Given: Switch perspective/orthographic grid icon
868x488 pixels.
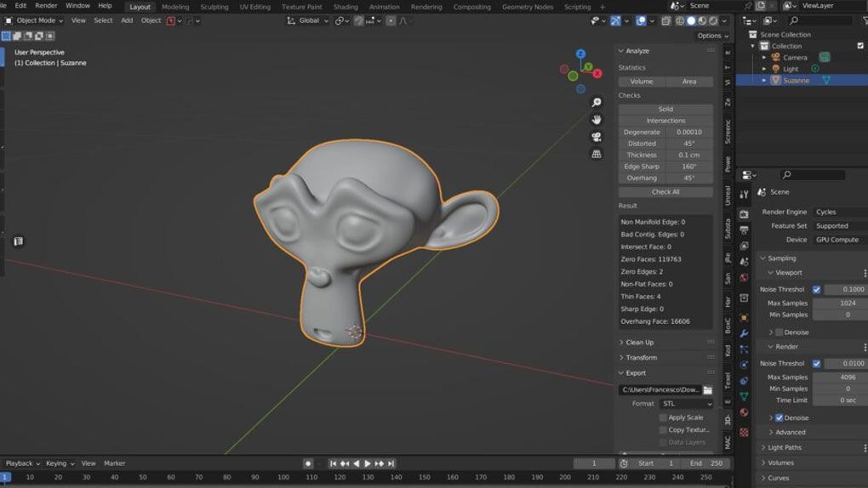Looking at the screenshot, I should pos(597,154).
